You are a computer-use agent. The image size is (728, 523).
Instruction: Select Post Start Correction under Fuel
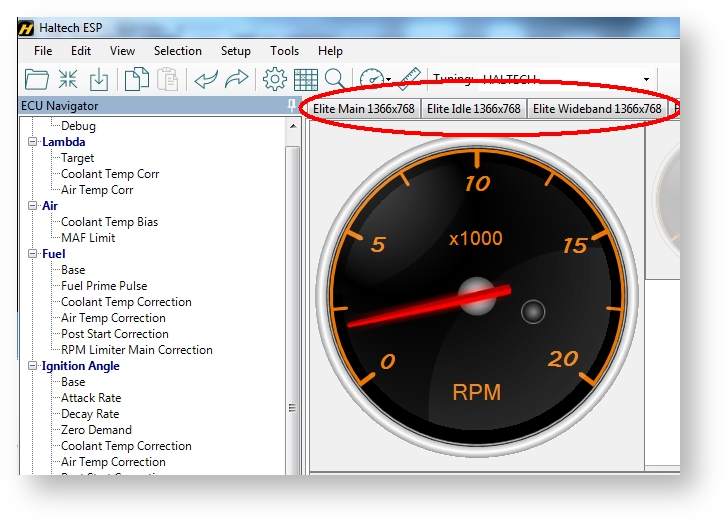[x=115, y=334]
